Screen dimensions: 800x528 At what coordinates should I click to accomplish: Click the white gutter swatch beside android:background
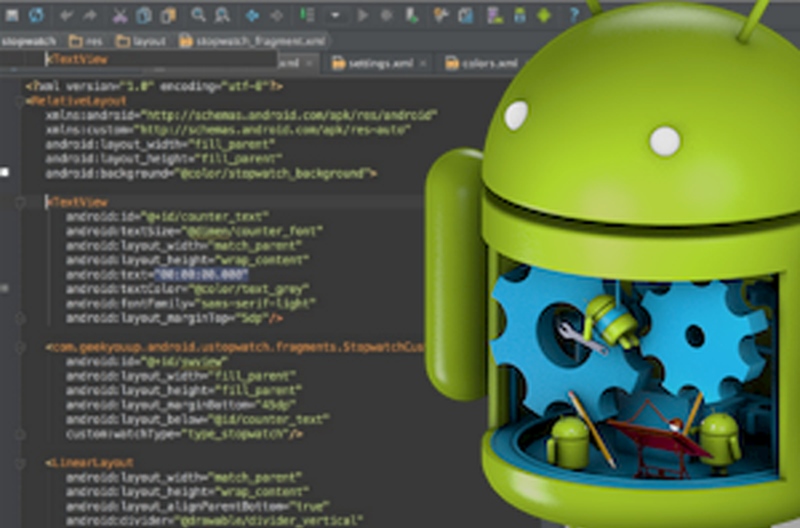tap(5, 173)
